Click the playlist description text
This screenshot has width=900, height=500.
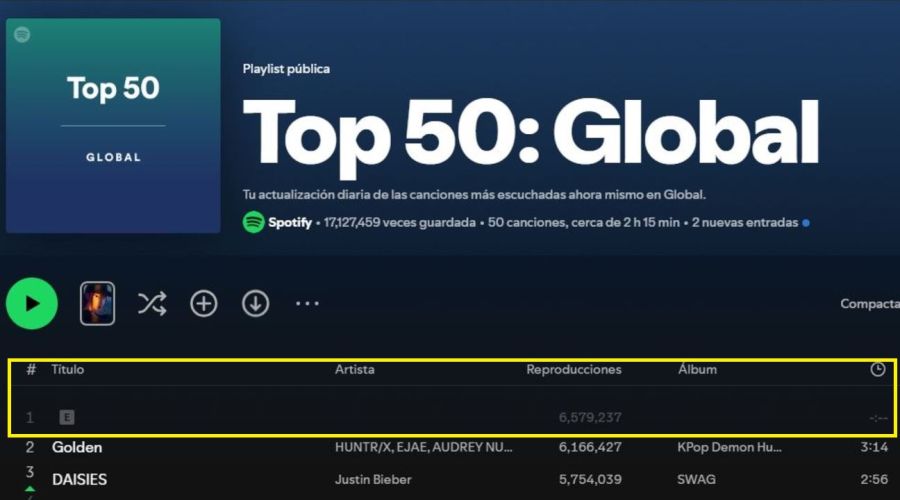click(x=474, y=195)
